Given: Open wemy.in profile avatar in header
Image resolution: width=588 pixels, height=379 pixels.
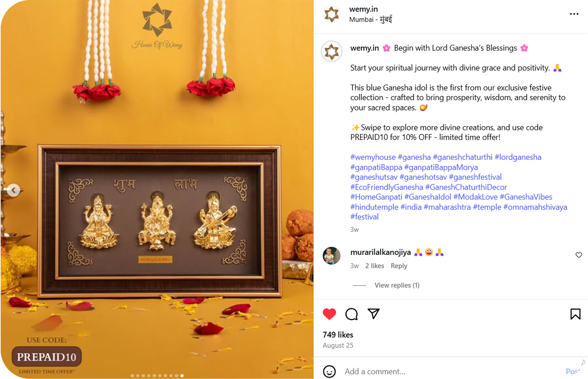Looking at the screenshot, I should click(x=331, y=14).
